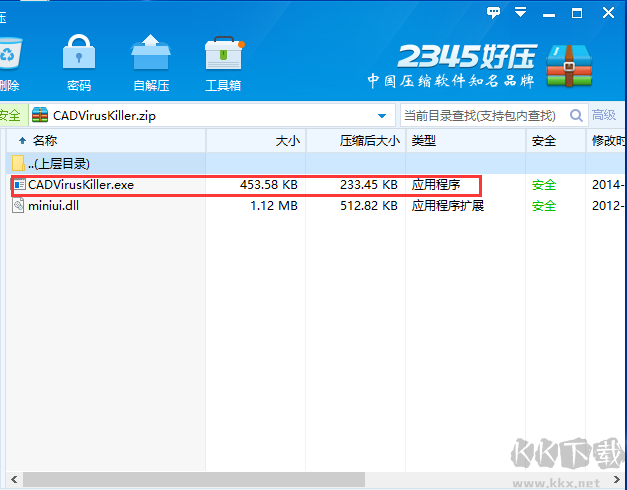Click the CADVirusKiller.zip archive icon in path bar

(40, 115)
